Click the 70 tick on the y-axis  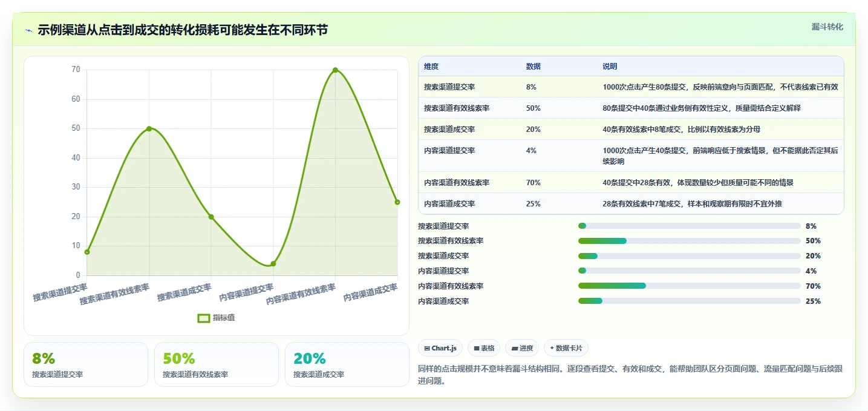tap(76, 70)
